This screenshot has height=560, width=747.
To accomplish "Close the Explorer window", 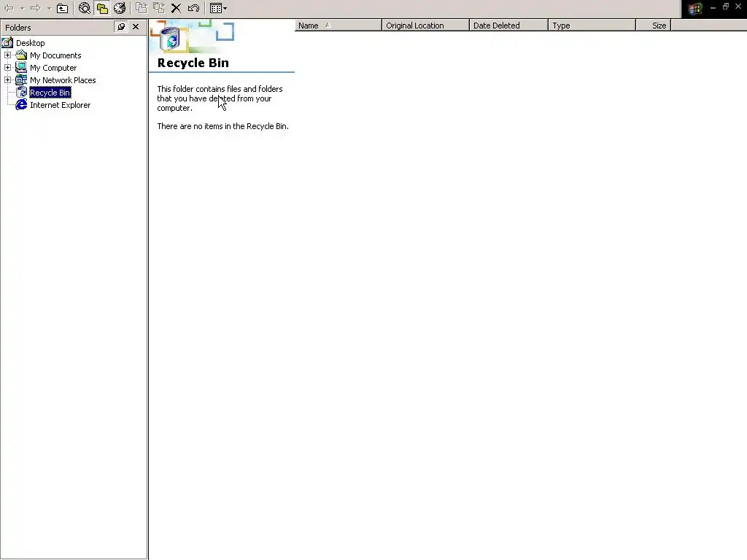I will pos(738,7).
